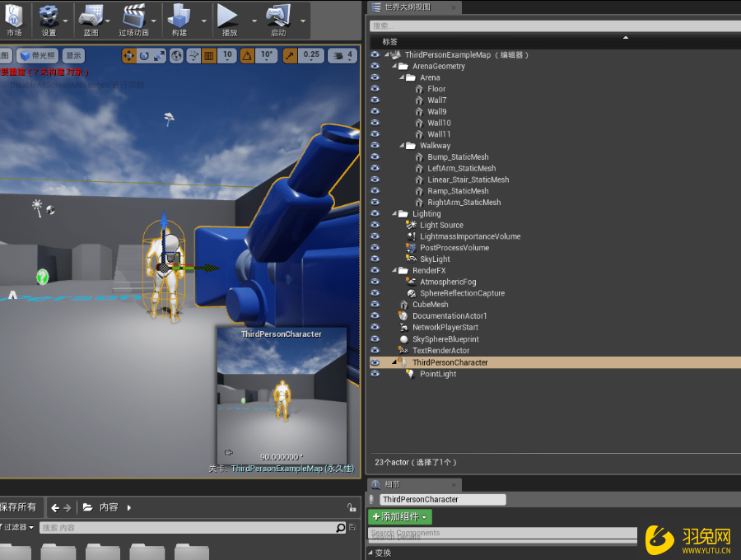Click the Show (显示) viewport button
The height and width of the screenshot is (560, 741).
[74, 56]
